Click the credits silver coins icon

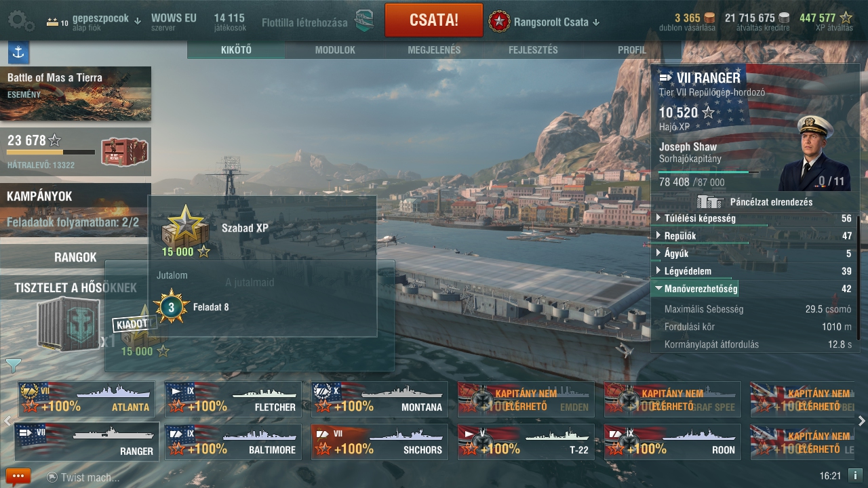tap(784, 18)
